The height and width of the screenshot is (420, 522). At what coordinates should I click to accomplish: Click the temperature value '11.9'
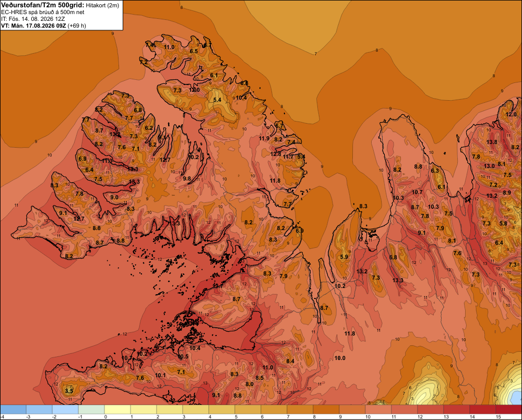264,138
